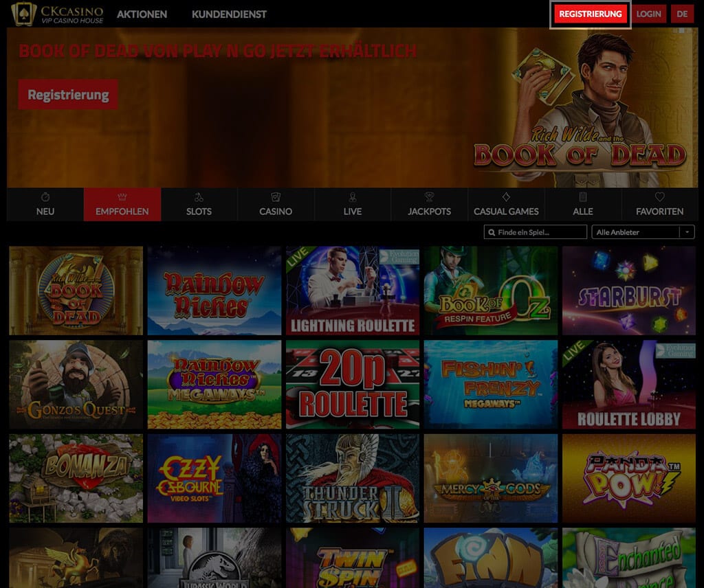Viewport: 704px width, 588px height.
Task: Launch the Twin Spin game
Action: (x=353, y=558)
